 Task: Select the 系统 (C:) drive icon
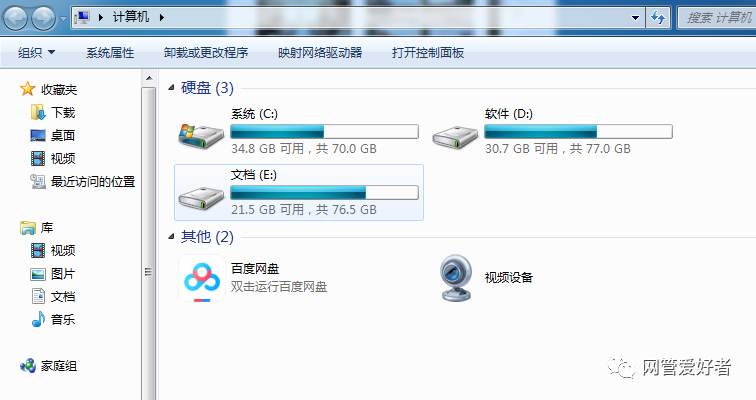point(201,136)
